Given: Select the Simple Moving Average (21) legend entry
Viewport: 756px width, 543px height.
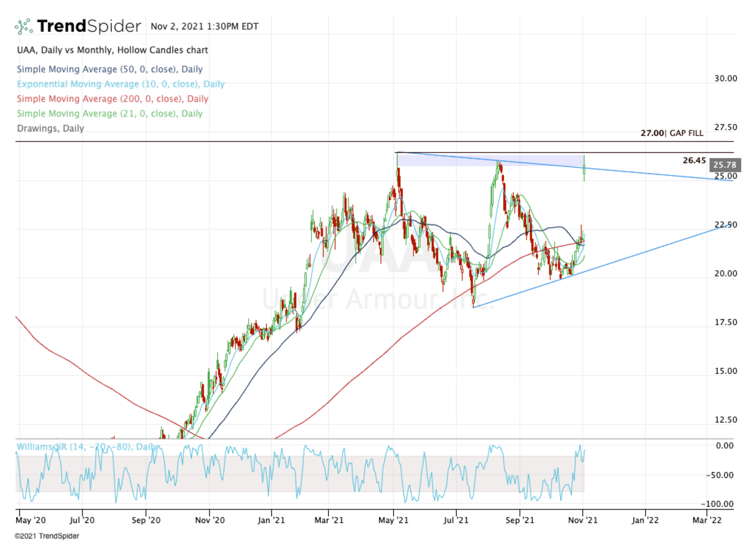Looking at the screenshot, I should 110,113.
